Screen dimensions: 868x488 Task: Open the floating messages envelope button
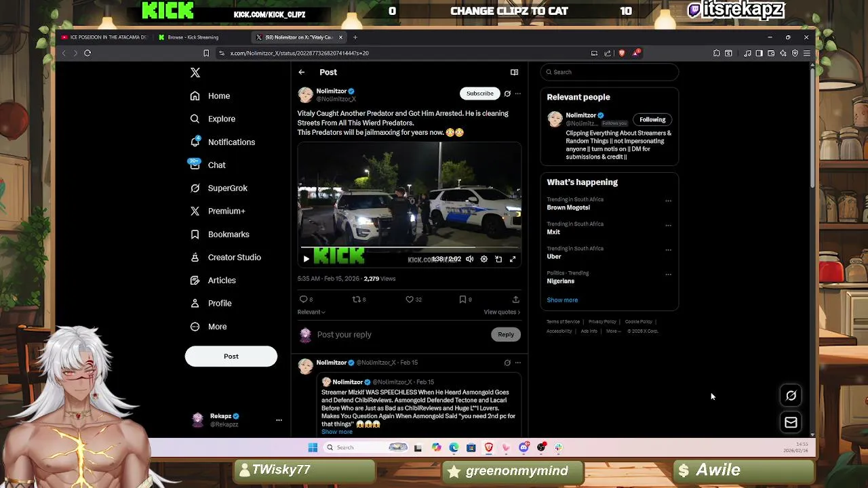click(791, 423)
